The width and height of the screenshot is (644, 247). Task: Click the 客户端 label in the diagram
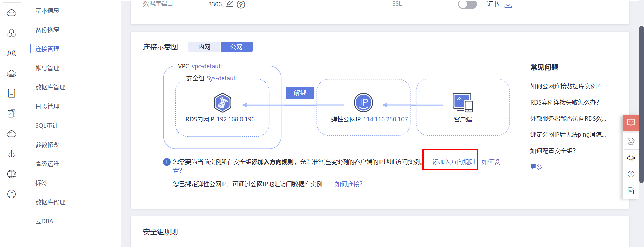[463, 119]
